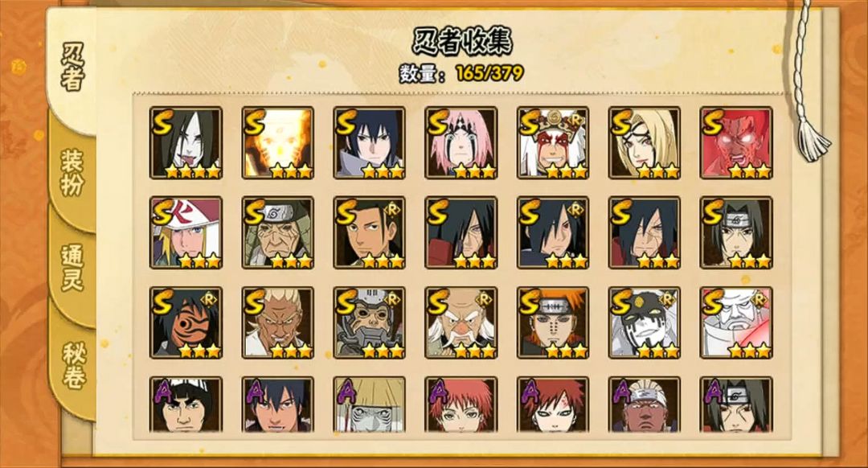Choose the Itachi S-rank portrait with headband
The image size is (868, 468).
pos(736,232)
